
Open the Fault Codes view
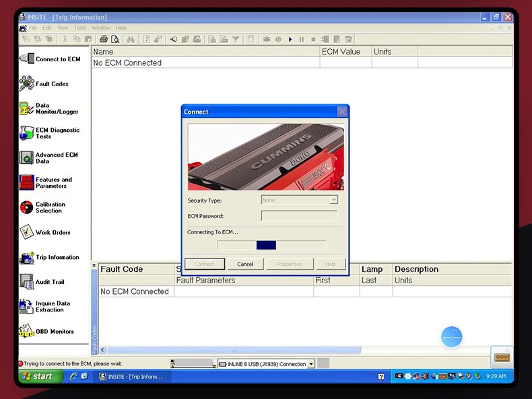(x=44, y=83)
